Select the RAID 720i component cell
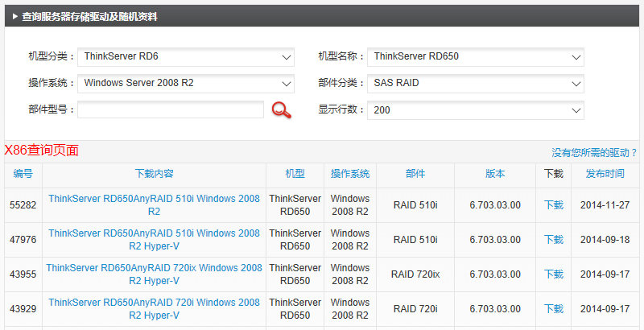The height and width of the screenshot is (330, 644). (415, 308)
